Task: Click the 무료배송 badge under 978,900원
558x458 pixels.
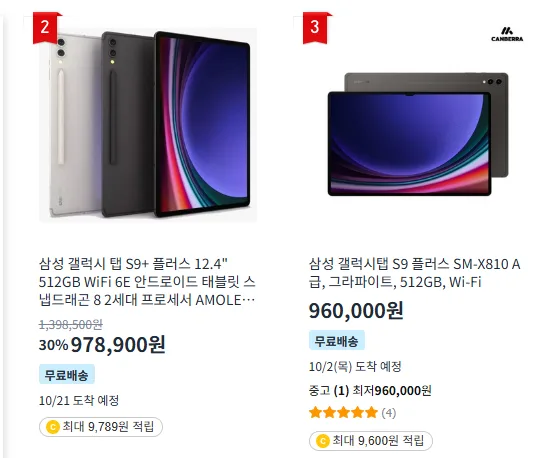Action: click(x=67, y=374)
